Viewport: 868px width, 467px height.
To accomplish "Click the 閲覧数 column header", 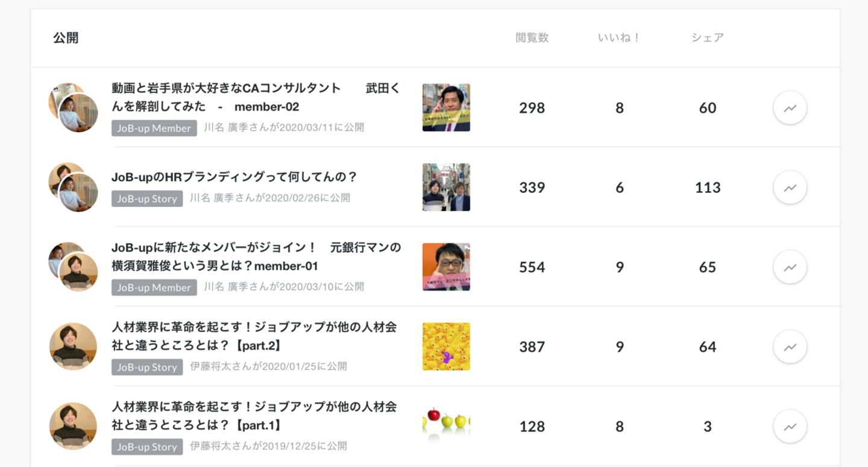I will pyautogui.click(x=532, y=37).
